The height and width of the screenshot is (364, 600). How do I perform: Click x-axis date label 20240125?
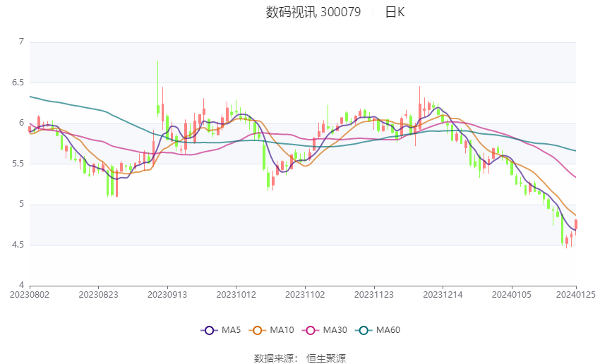pos(575,295)
